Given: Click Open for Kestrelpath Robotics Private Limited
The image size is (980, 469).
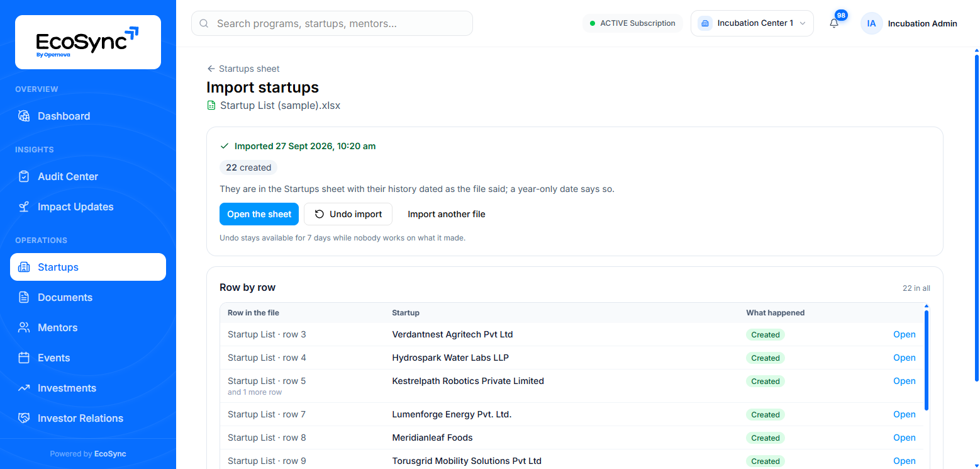Looking at the screenshot, I should [905, 381].
